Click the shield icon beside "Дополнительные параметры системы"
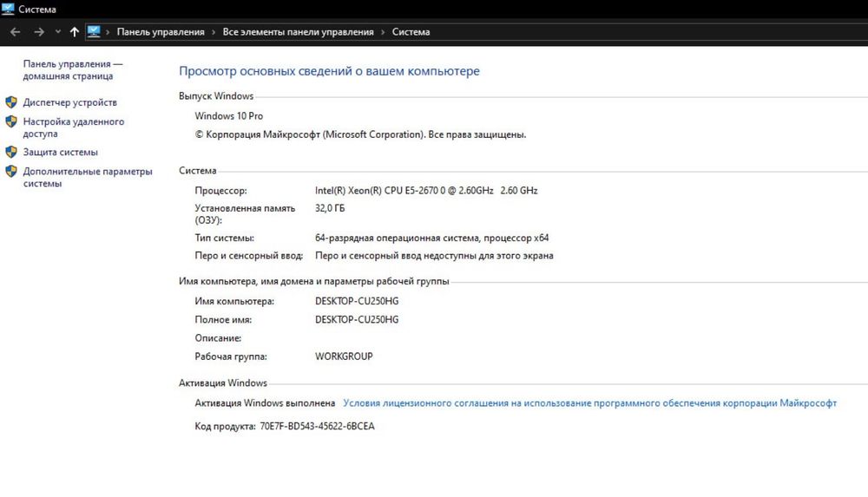The height and width of the screenshot is (497, 868). click(x=11, y=171)
